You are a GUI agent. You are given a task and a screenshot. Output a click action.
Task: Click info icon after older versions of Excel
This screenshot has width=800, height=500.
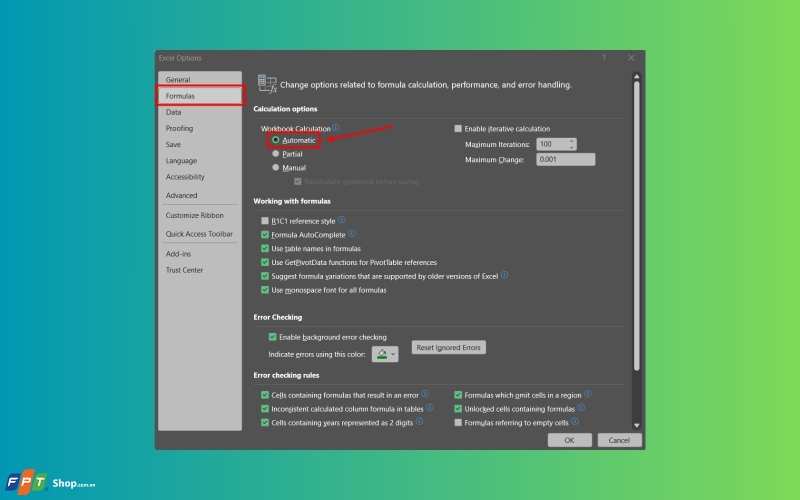(x=505, y=275)
